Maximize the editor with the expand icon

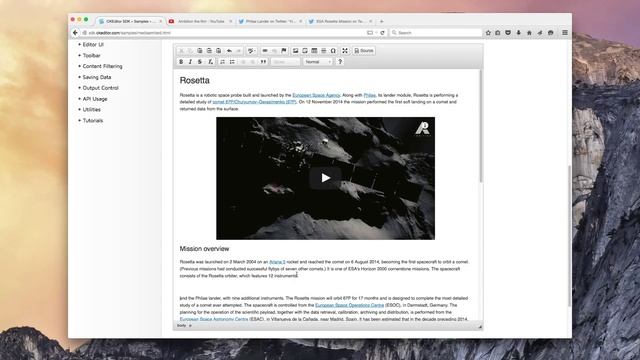coord(345,51)
